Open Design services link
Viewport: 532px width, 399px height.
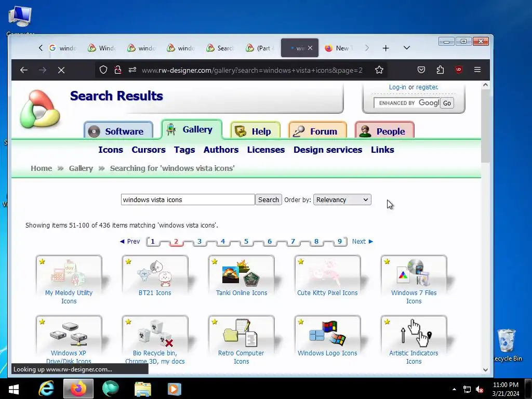[328, 150]
